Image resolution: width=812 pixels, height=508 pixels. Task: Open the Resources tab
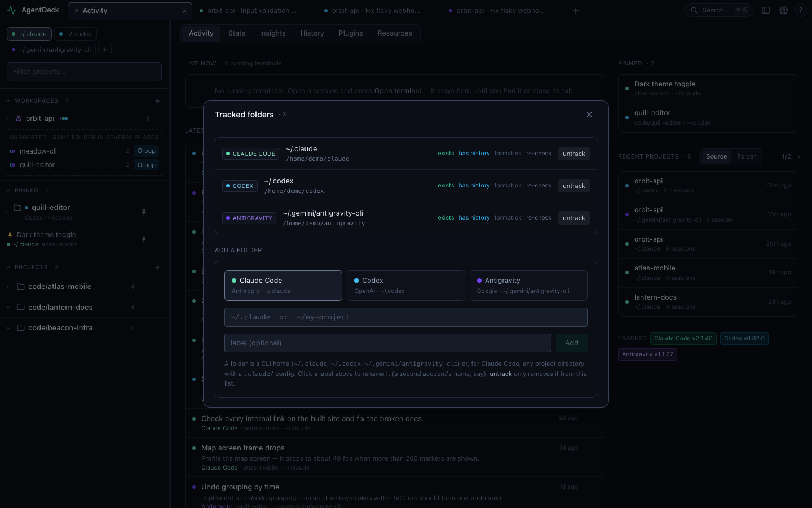click(x=395, y=33)
